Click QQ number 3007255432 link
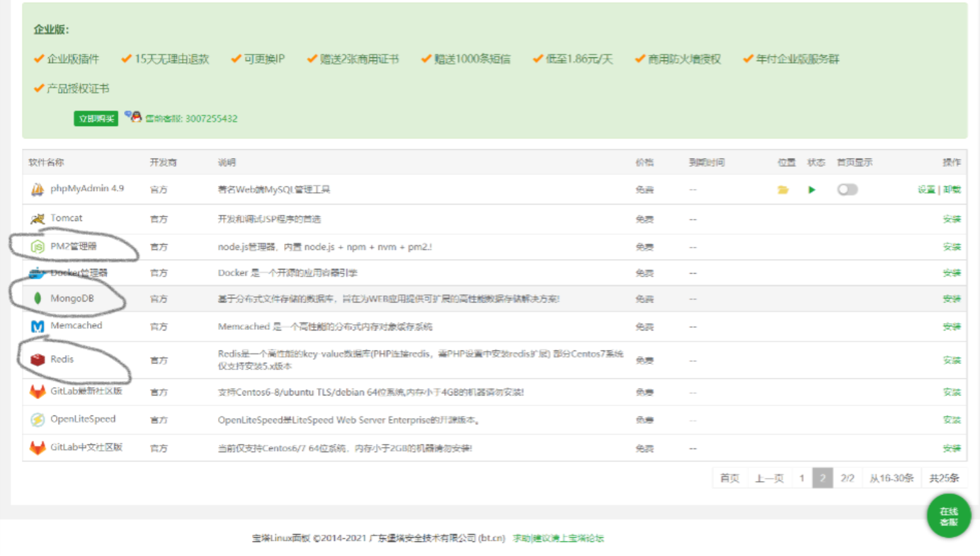Viewport: 980px width, 556px height. click(x=211, y=118)
